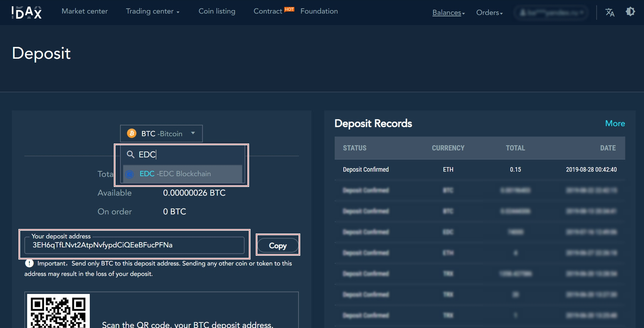Go to Coin listing page

[x=217, y=11]
